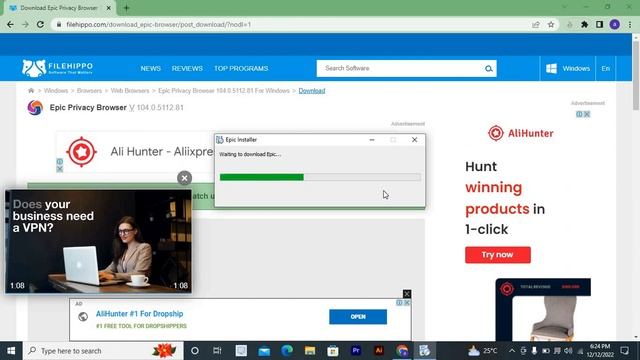Close the Epic Installer window
Image resolution: width=640 pixels, height=360 pixels.
tap(414, 140)
